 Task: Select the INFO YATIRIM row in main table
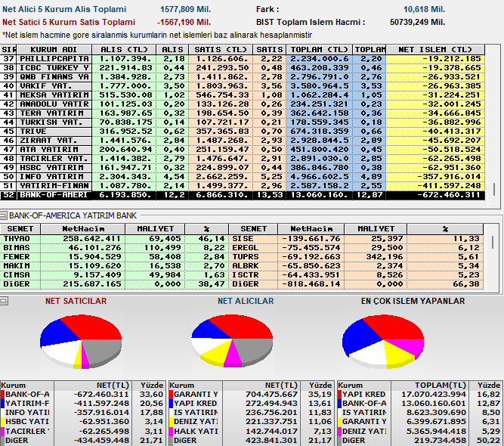point(243,177)
